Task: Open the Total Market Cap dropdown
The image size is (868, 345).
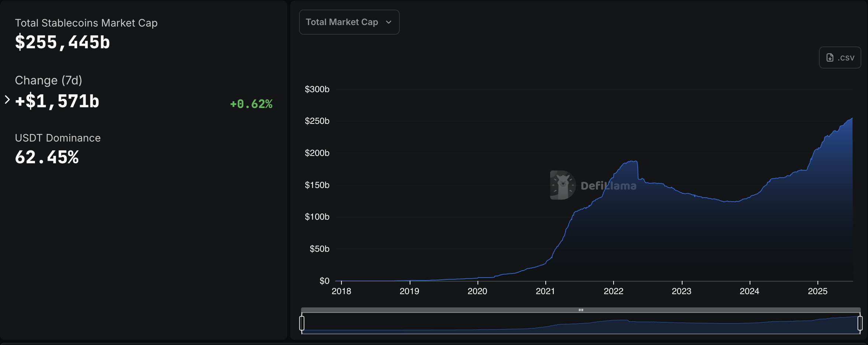Action: [349, 22]
